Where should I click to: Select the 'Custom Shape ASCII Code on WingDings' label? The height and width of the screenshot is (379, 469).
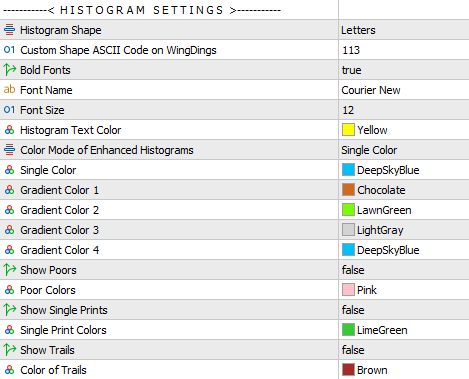pos(118,50)
